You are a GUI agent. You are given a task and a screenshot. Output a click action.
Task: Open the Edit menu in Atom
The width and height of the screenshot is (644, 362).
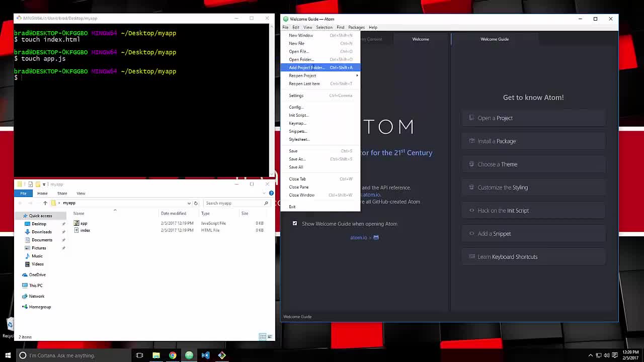[296, 27]
